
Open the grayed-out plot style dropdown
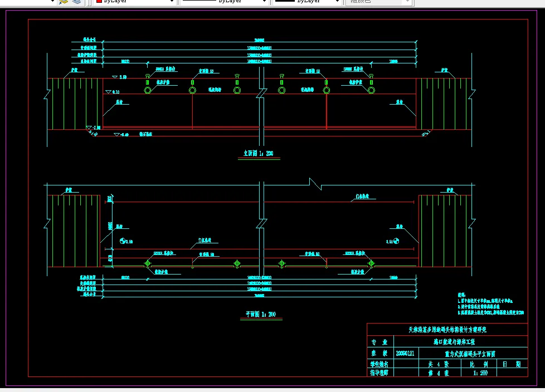[379, 1]
